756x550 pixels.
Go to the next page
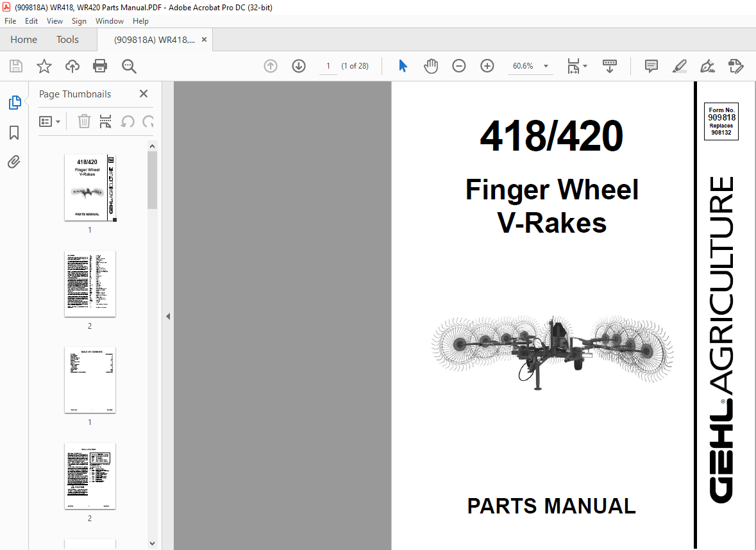[298, 66]
